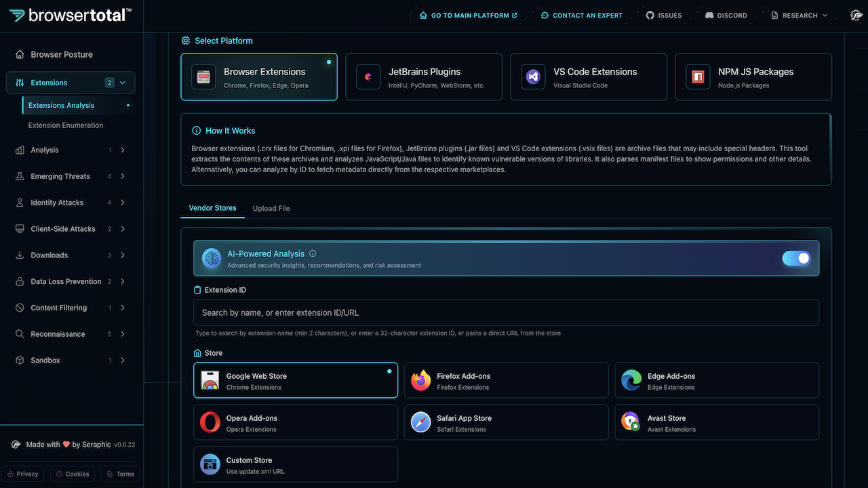The height and width of the screenshot is (488, 868).
Task: Click the Sandbox cube icon
Action: coord(19,361)
